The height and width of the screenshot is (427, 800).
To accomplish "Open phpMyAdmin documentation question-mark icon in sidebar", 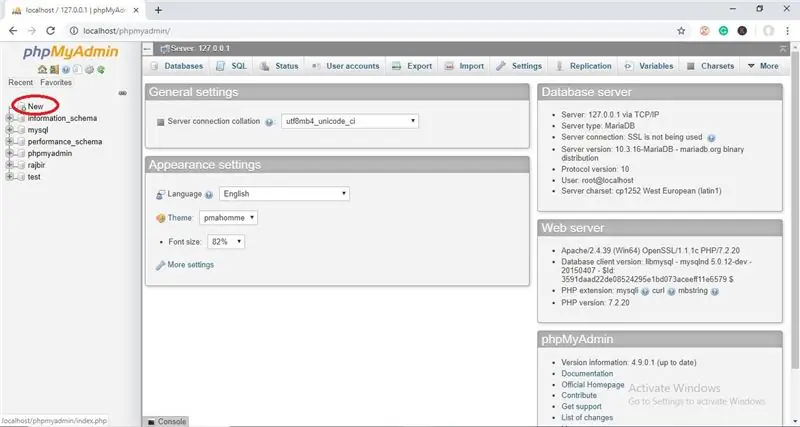I will [66, 70].
